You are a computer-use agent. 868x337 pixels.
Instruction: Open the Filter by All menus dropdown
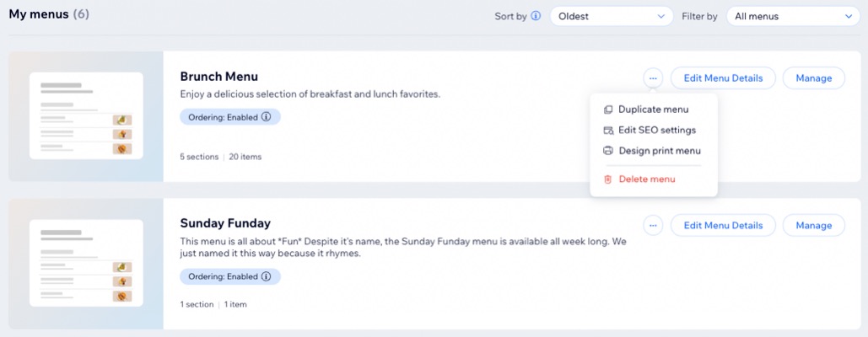pos(793,17)
